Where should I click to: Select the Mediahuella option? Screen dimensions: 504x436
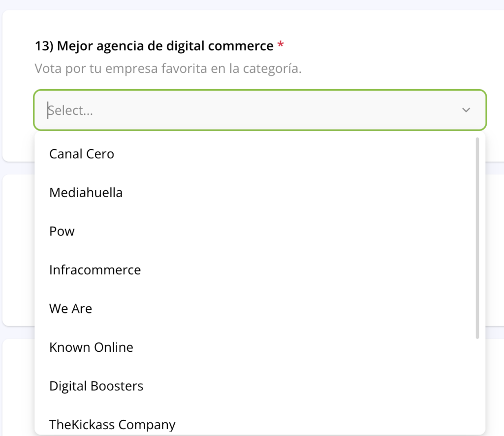86,192
